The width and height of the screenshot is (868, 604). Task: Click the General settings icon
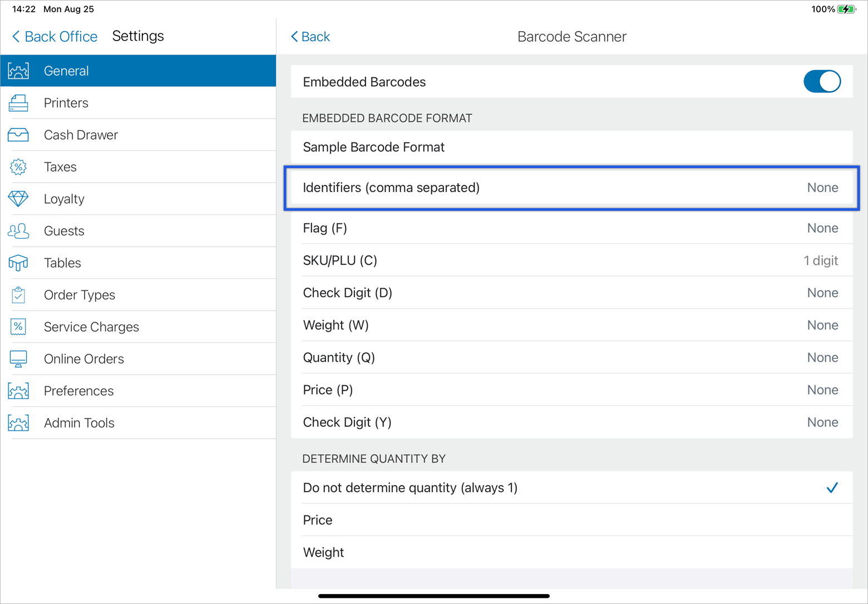click(x=18, y=71)
